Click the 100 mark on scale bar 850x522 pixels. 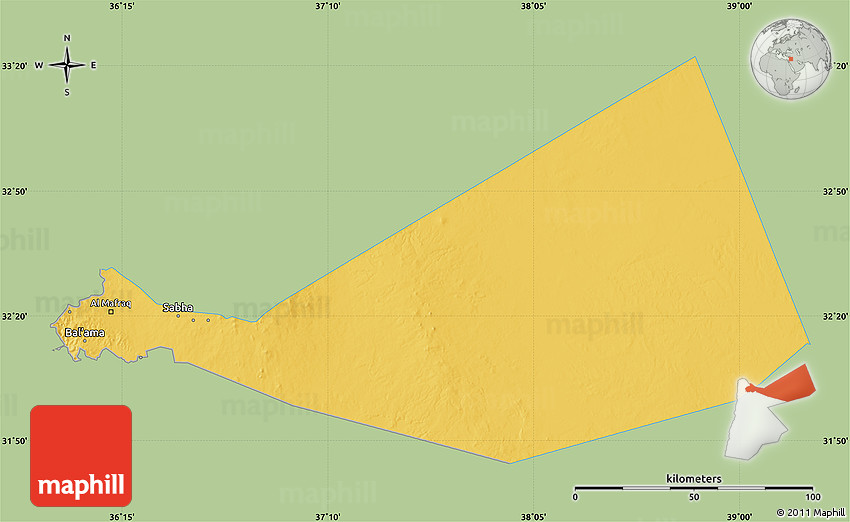pyautogui.click(x=812, y=497)
